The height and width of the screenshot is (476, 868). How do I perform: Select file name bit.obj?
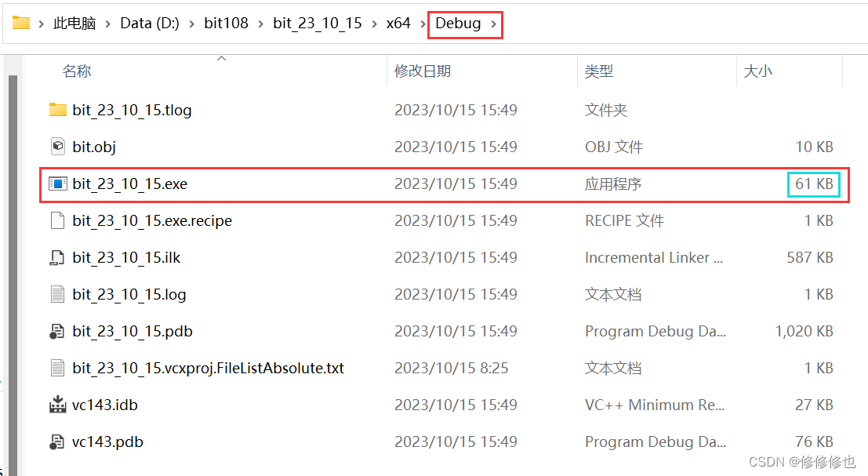click(x=94, y=147)
